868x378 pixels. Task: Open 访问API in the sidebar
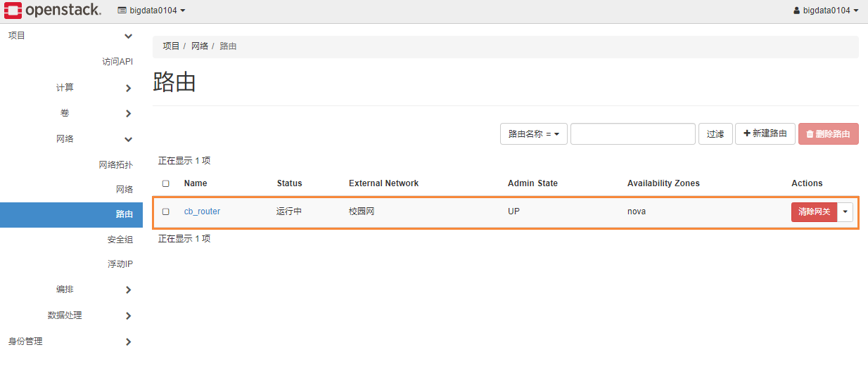(117, 62)
